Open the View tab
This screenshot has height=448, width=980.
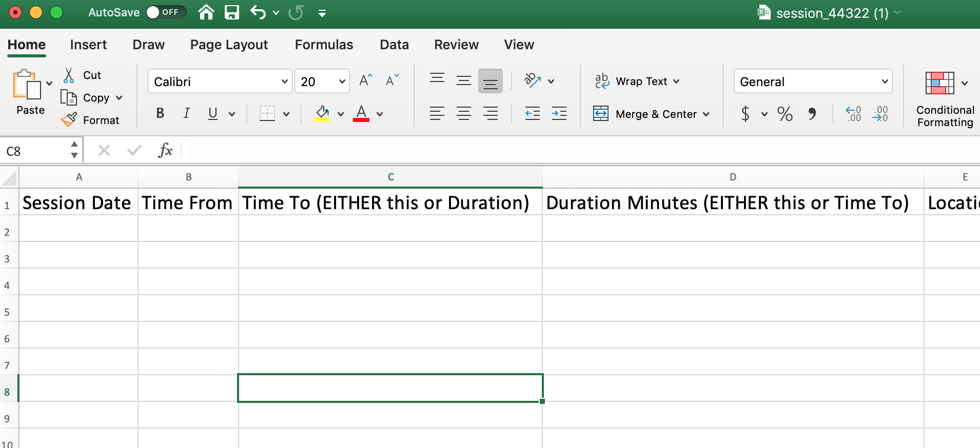click(x=519, y=45)
